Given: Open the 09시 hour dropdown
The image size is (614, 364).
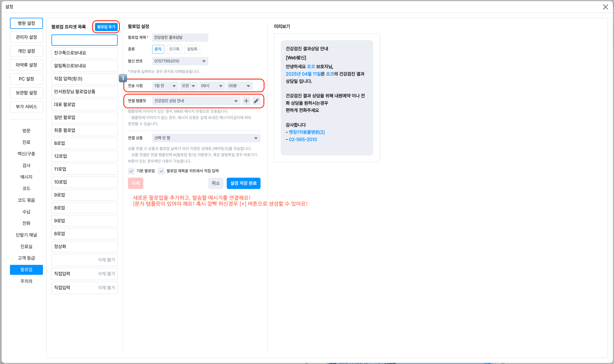Looking at the screenshot, I should coord(211,86).
